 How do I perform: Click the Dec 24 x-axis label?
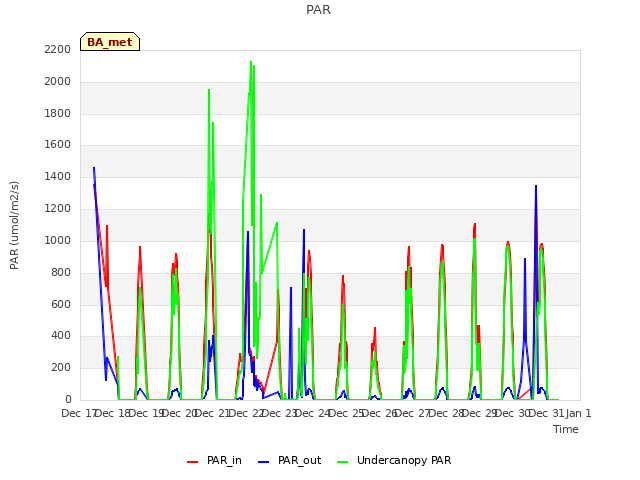coord(313,413)
